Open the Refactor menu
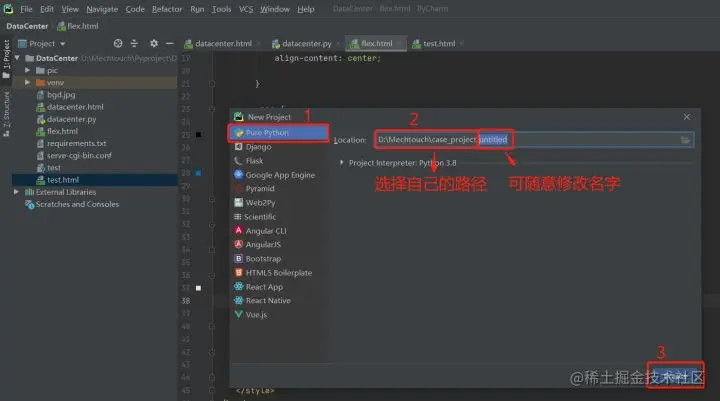 [x=167, y=9]
